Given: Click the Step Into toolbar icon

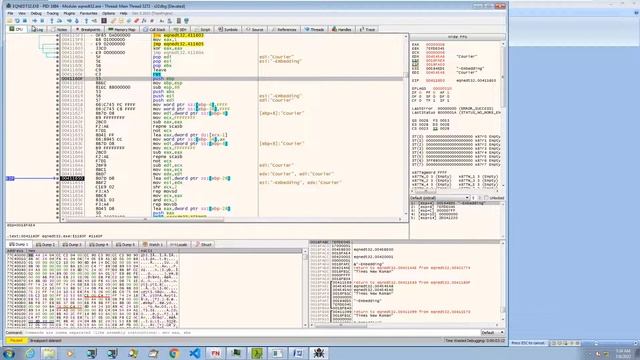Looking at the screenshot, I should coord(52,20).
